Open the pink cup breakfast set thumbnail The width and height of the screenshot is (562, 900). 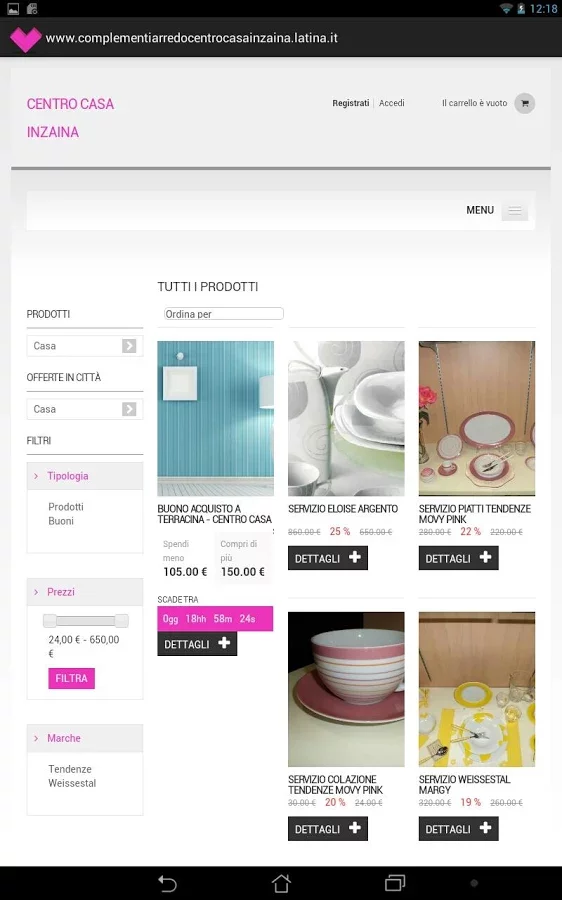coord(346,689)
